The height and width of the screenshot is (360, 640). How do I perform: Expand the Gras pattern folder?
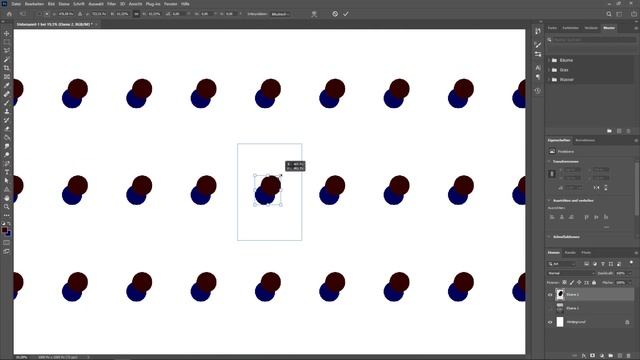click(549, 70)
